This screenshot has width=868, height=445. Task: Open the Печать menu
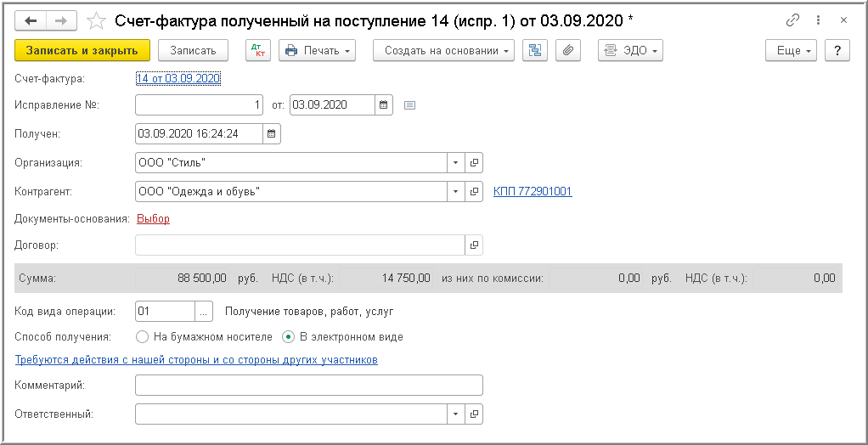(318, 50)
